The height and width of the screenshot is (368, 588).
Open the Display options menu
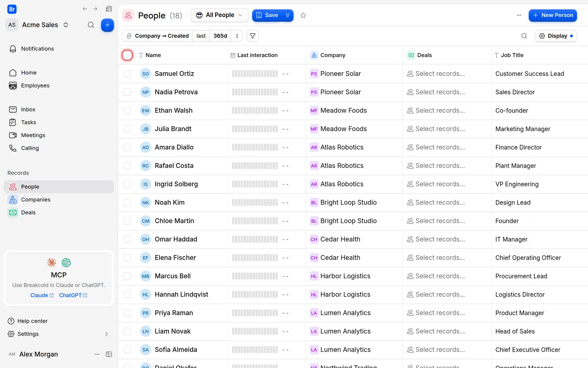point(556,36)
